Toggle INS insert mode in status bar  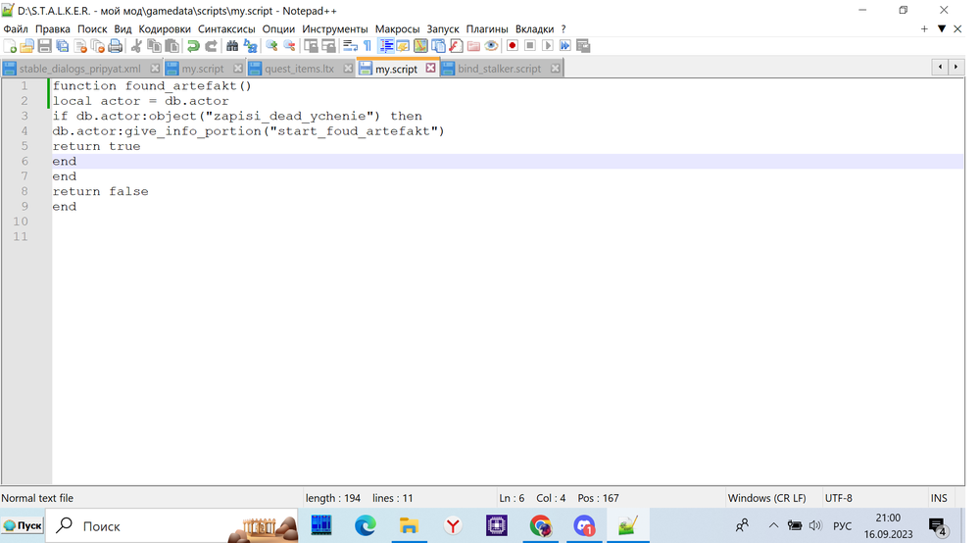[x=939, y=498]
